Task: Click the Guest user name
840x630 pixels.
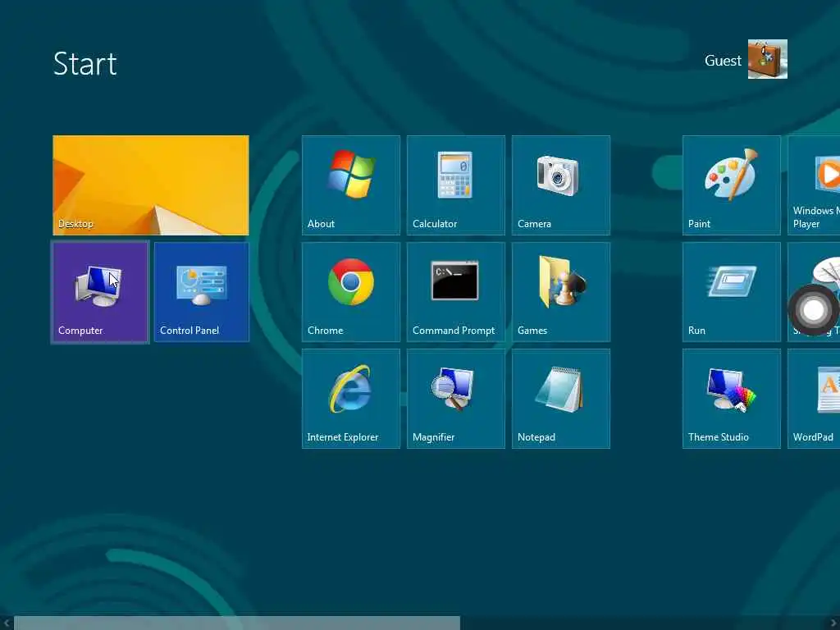Action: [723, 61]
